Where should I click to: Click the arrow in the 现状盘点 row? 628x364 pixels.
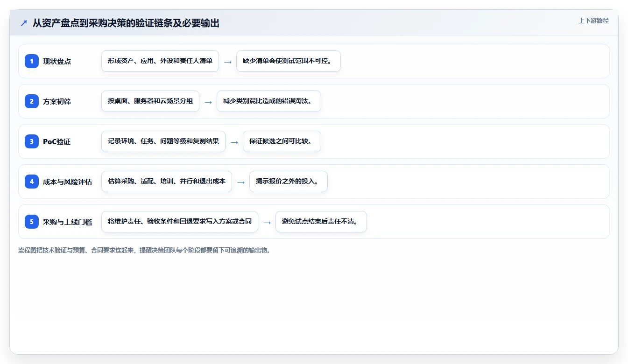click(228, 62)
